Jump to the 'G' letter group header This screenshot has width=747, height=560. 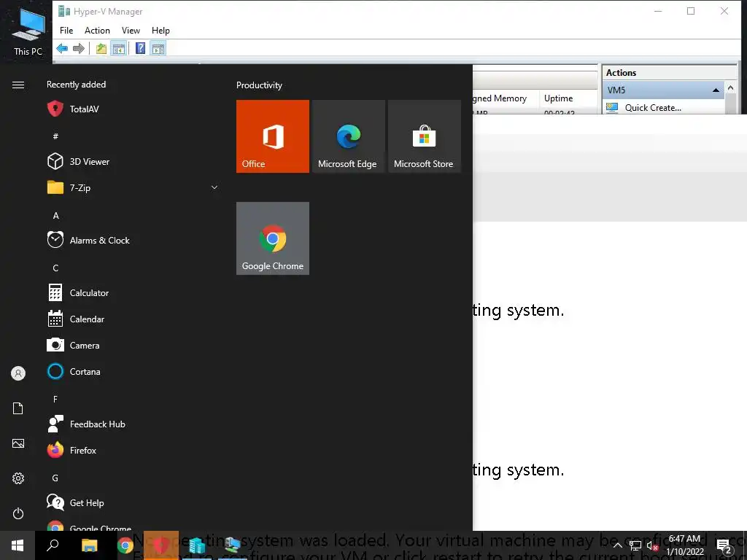(x=55, y=478)
